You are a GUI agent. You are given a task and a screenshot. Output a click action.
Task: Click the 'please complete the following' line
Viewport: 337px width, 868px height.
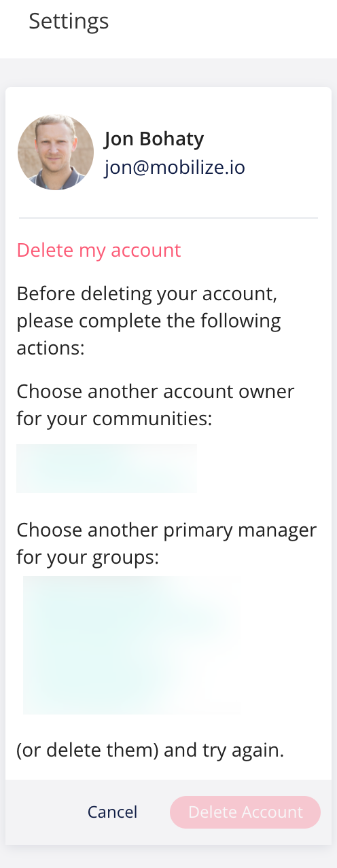click(149, 321)
